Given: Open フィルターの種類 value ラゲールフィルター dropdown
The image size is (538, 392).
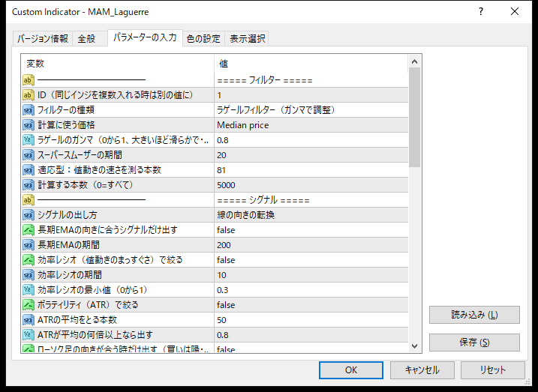Looking at the screenshot, I should coord(311,110).
